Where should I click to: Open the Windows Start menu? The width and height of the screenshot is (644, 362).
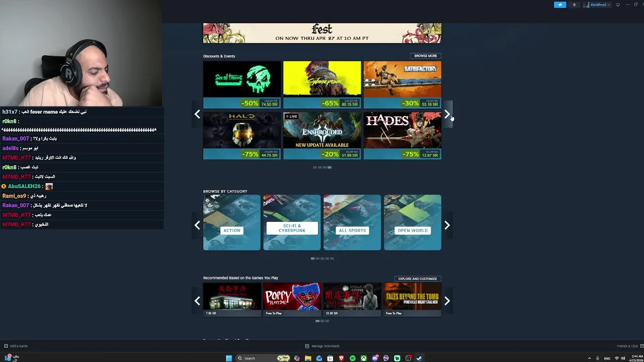pos(229,358)
